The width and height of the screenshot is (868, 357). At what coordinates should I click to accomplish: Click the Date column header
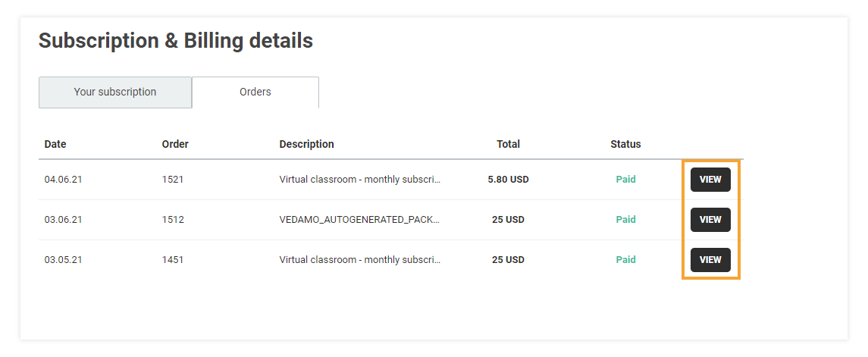[x=55, y=144]
